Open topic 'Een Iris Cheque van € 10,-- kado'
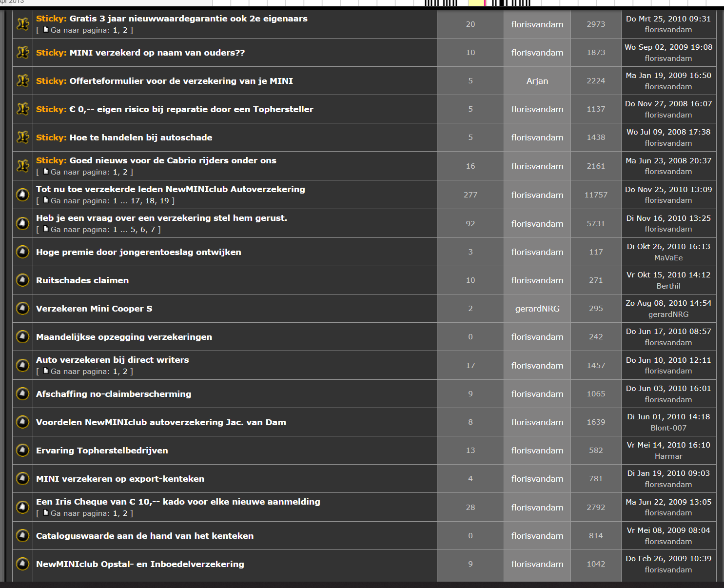 tap(178, 502)
